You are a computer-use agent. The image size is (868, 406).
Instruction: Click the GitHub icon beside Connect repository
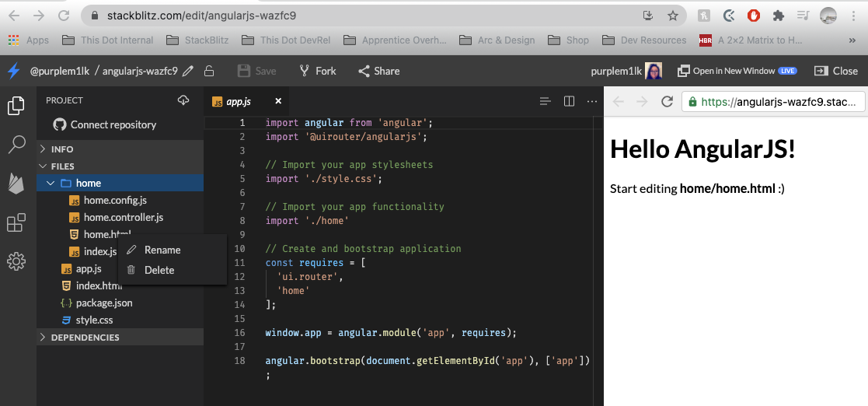pos(59,124)
